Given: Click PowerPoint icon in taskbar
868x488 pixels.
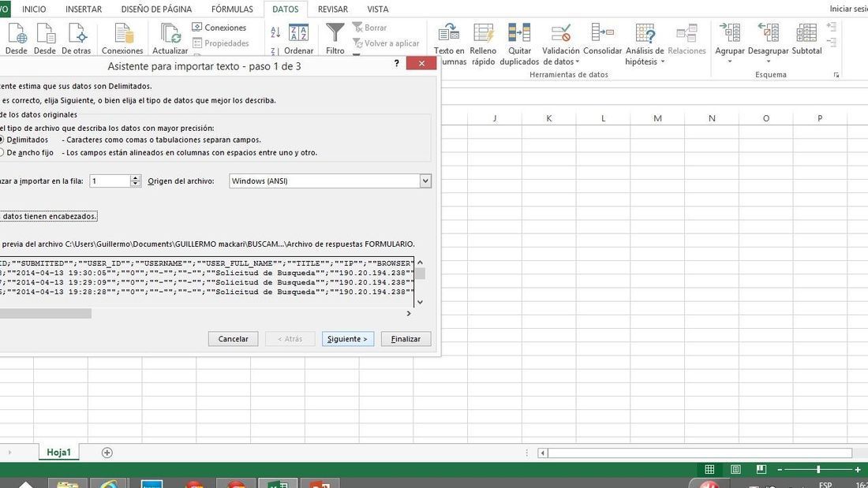Looking at the screenshot, I should click(320, 485).
